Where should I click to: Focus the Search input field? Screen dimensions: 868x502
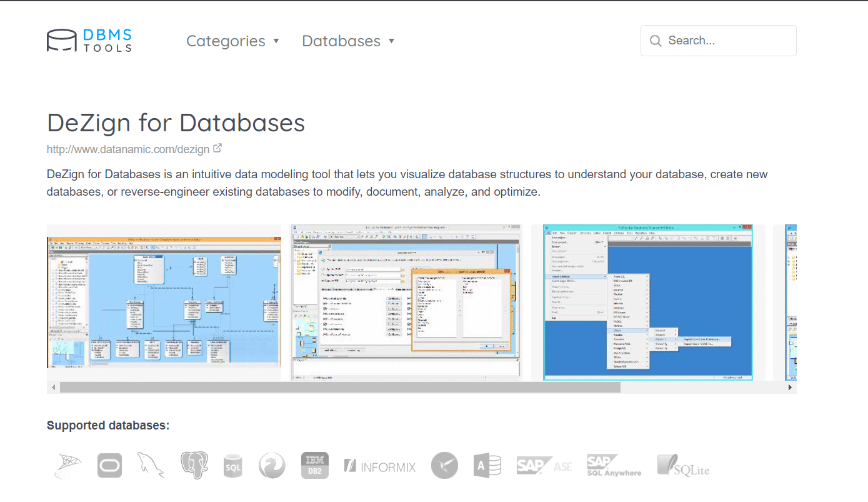tap(719, 41)
